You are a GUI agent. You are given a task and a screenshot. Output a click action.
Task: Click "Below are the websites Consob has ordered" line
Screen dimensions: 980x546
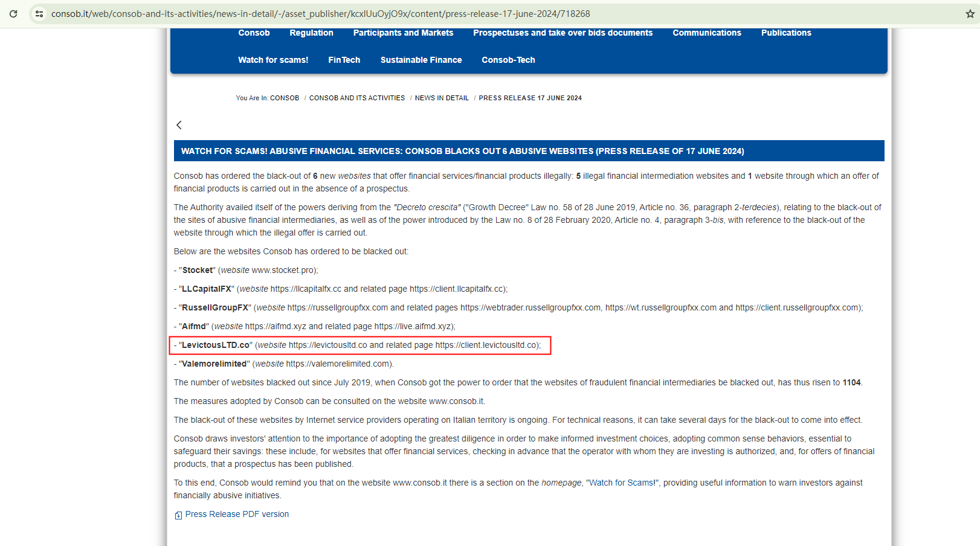coord(291,251)
